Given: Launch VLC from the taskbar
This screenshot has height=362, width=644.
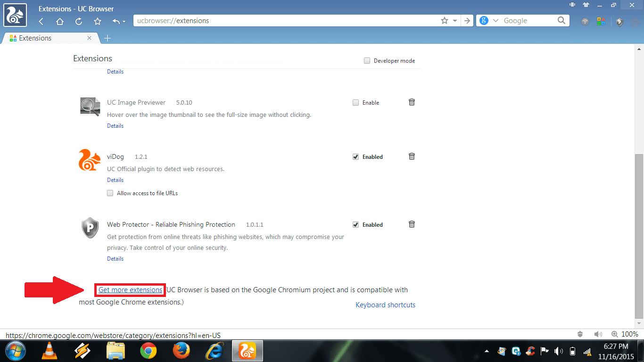Looking at the screenshot, I should [x=50, y=351].
